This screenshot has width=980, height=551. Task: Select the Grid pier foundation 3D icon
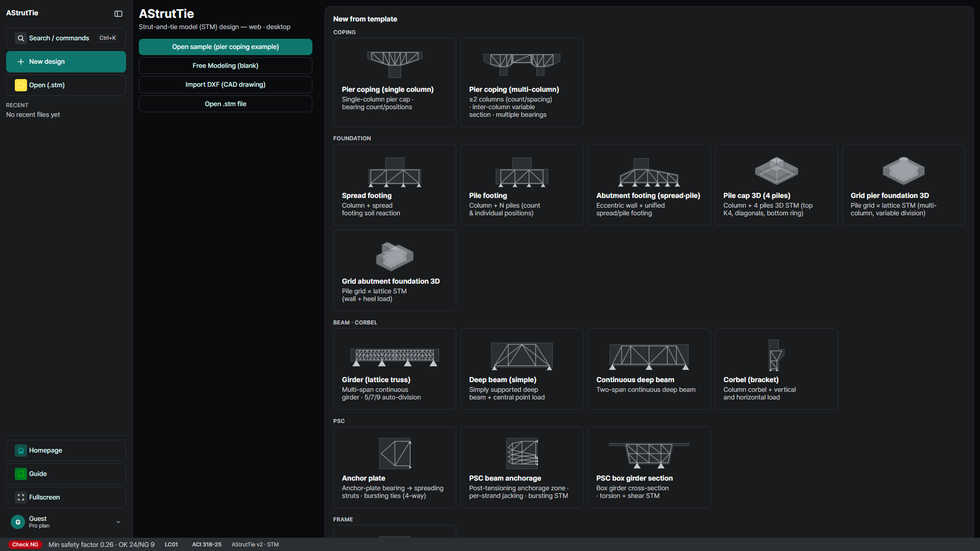[903, 170]
